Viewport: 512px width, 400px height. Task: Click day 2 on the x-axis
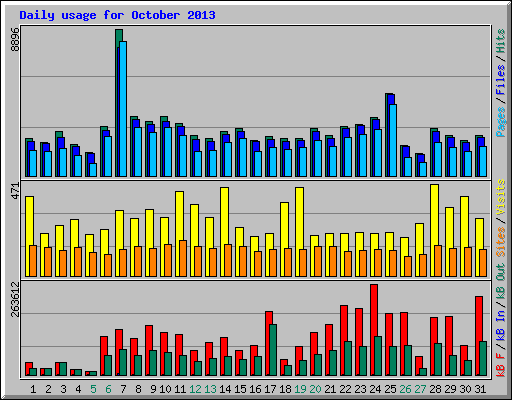point(48,389)
